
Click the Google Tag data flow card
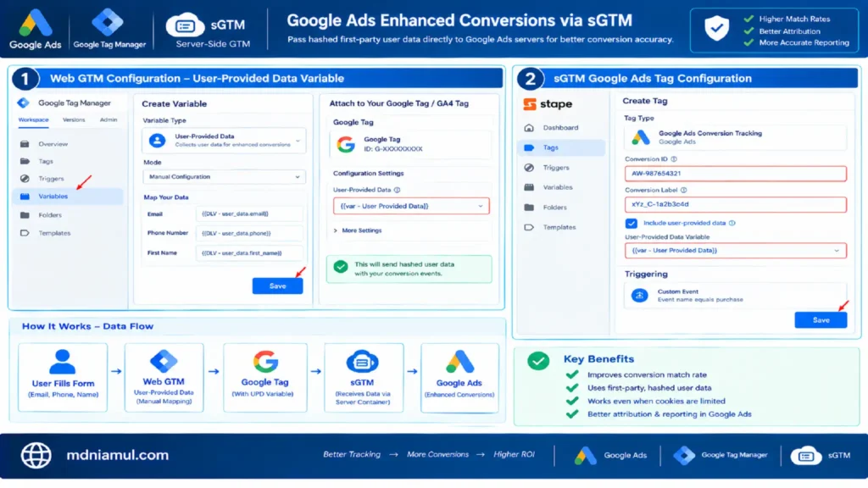tap(264, 377)
